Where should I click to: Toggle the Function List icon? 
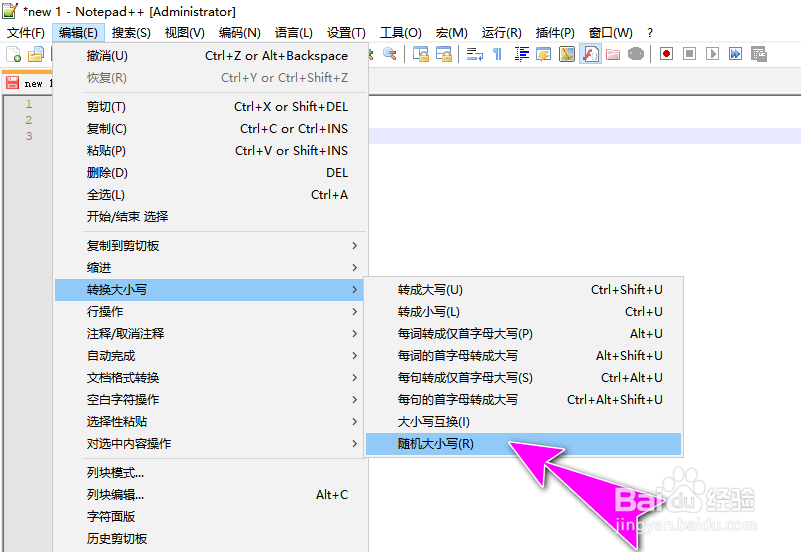(x=591, y=54)
